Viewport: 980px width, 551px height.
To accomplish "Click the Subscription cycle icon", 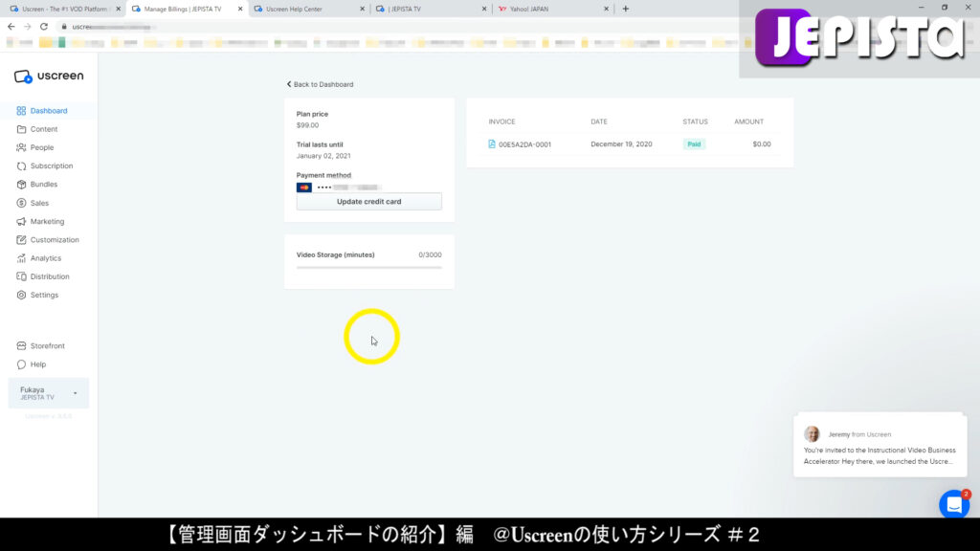I will [21, 166].
